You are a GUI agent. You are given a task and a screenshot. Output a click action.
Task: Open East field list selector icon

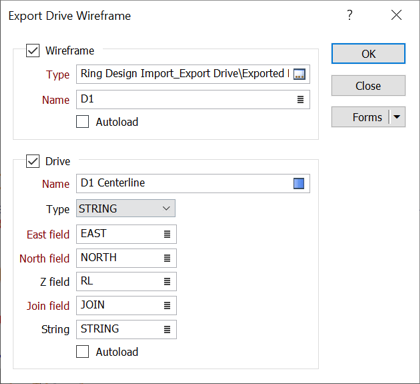click(x=167, y=234)
